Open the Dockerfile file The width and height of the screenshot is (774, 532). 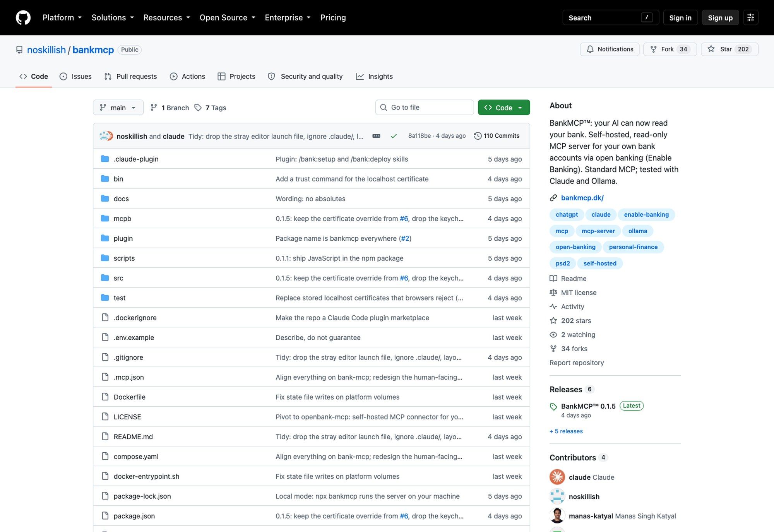129,397
